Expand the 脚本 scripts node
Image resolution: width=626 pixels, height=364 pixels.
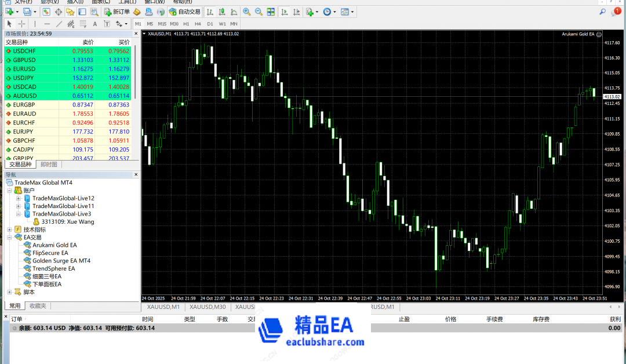[x=9, y=292]
